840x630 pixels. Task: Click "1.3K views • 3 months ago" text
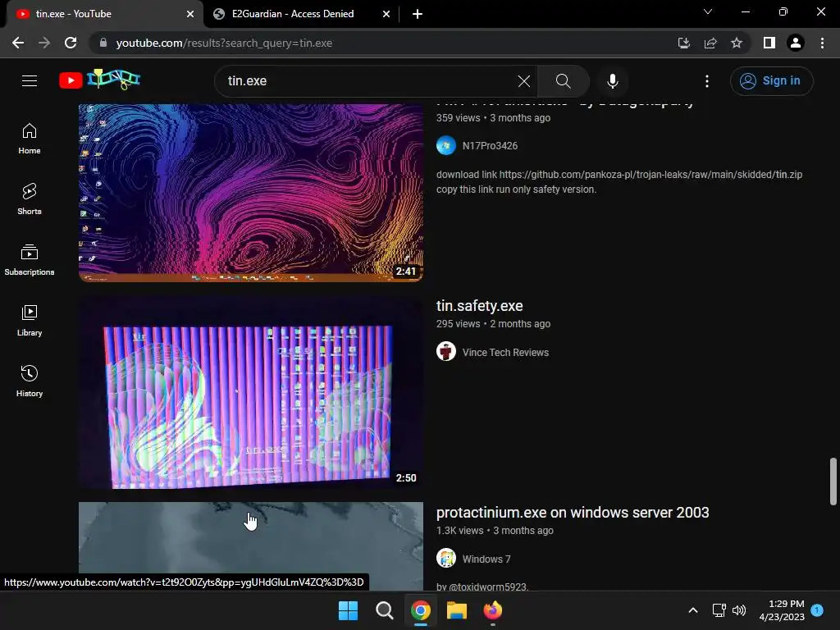(x=495, y=531)
